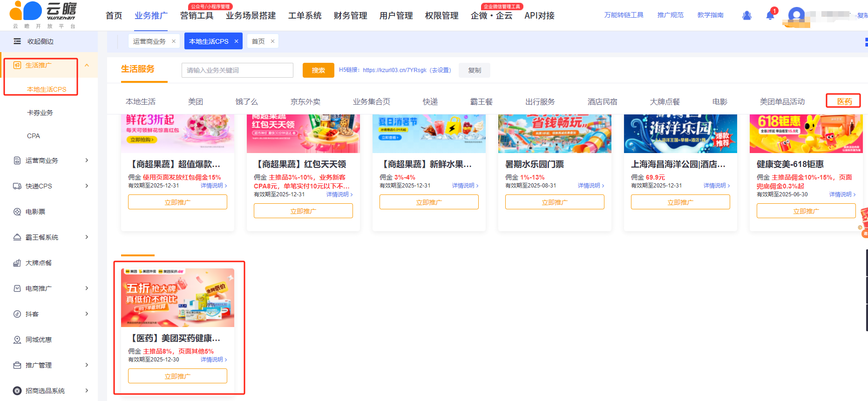Viewport: 868px width, 401px height.
Task: Expand the 运营商业务 sidebar chevron
Action: coord(87,160)
